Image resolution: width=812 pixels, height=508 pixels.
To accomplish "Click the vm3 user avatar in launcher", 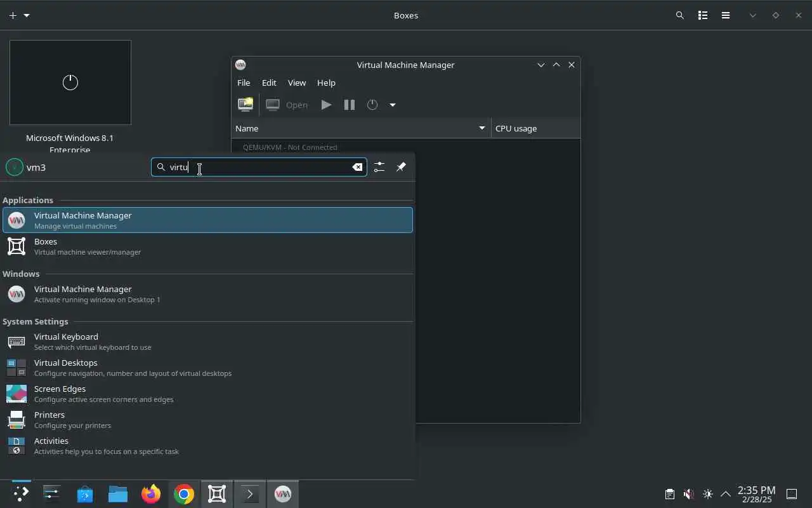I will click(14, 167).
